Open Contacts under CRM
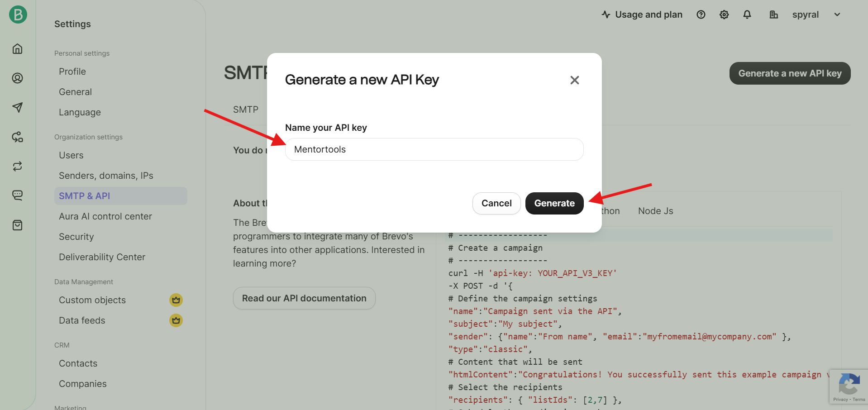This screenshot has width=868, height=410. (x=78, y=363)
